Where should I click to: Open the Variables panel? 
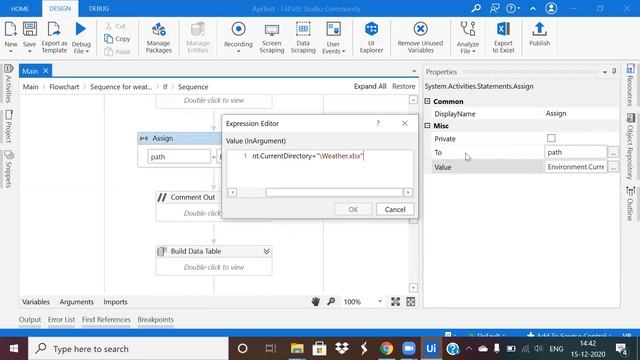coord(36,302)
